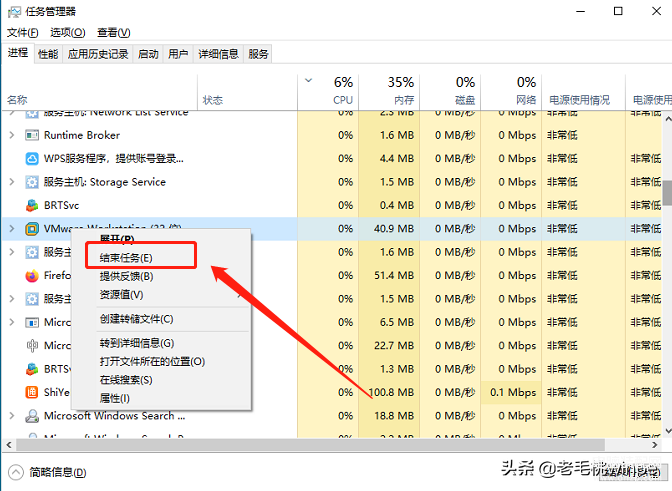Click the ShiYe process orange icon
This screenshot has width=672, height=491.
(x=32, y=392)
